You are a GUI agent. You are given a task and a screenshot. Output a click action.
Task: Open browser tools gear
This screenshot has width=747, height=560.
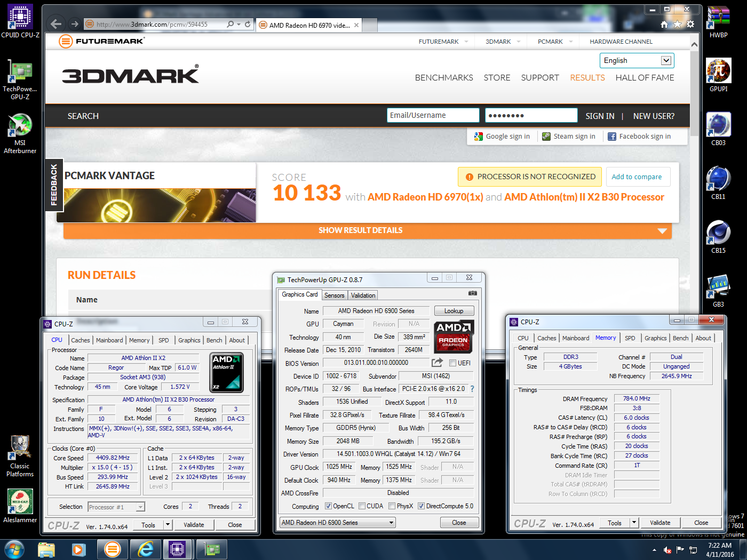(x=690, y=24)
